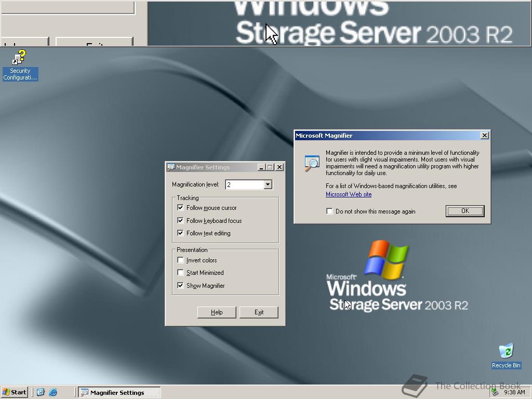Click the Magnifier Settings title bar icon
This screenshot has height=399, width=532.
(171, 167)
